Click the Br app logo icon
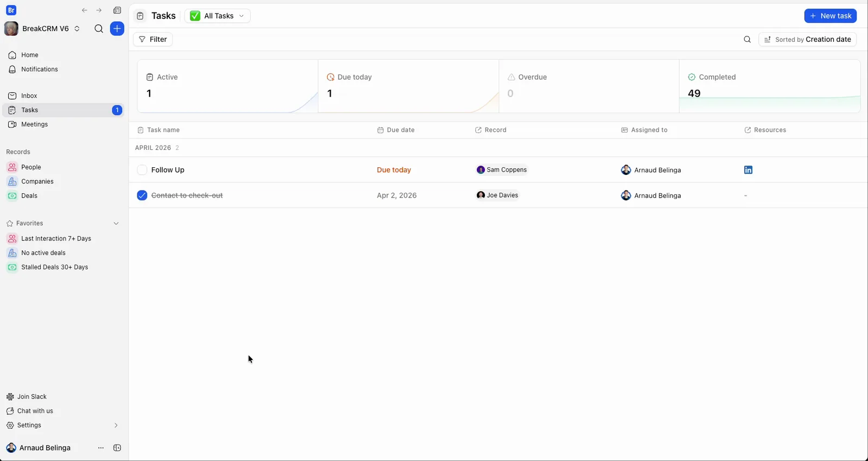 11,10
